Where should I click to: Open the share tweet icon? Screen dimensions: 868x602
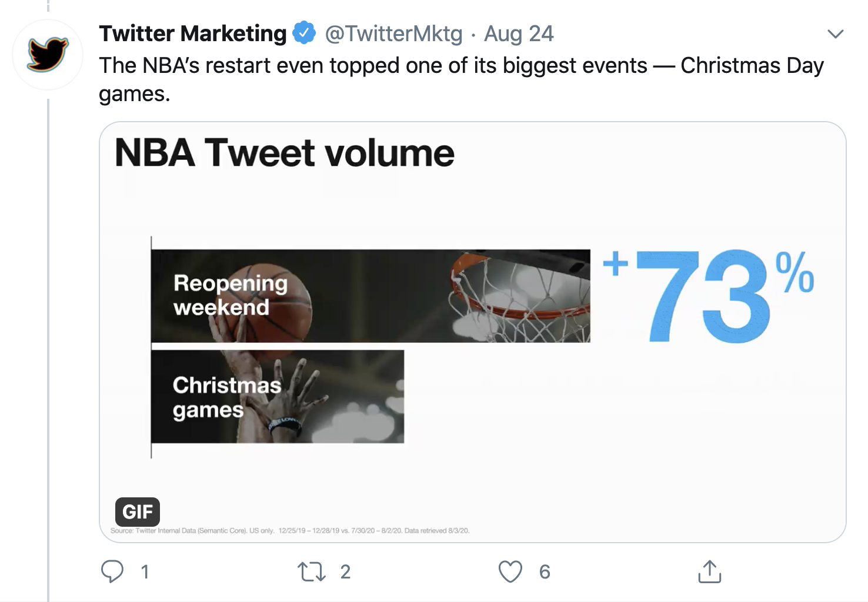[709, 571]
